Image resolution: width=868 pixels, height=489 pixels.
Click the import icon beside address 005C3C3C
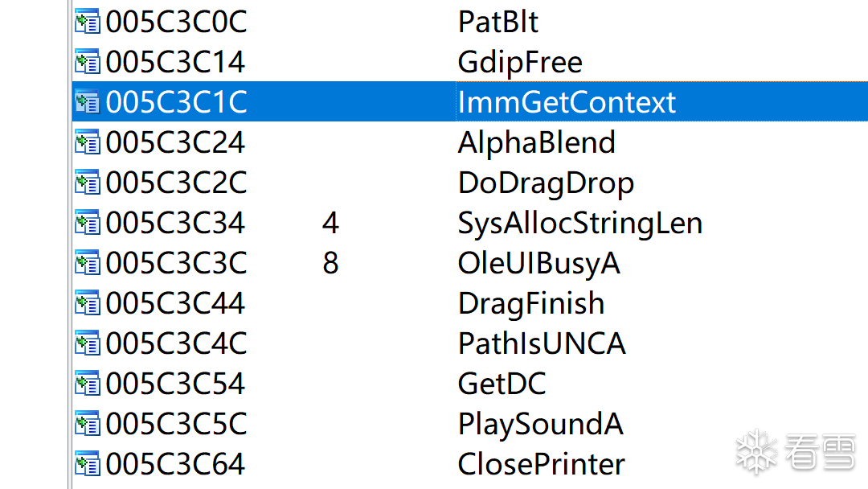click(x=87, y=263)
